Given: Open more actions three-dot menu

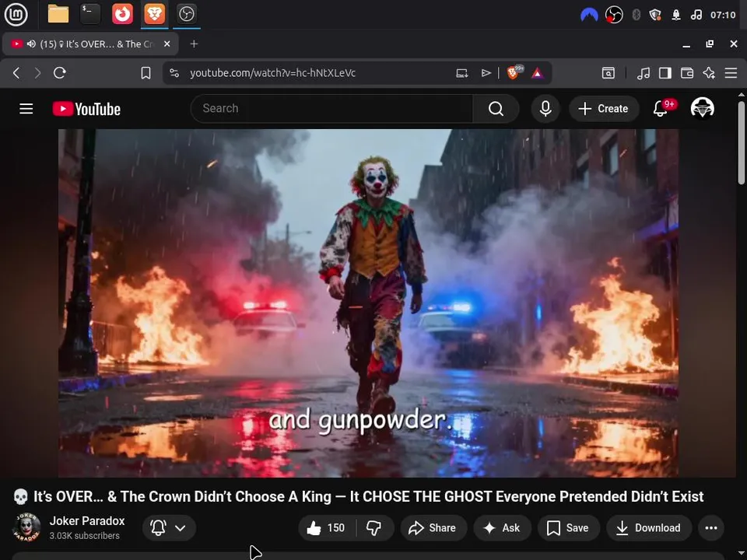Looking at the screenshot, I should click(x=711, y=527).
